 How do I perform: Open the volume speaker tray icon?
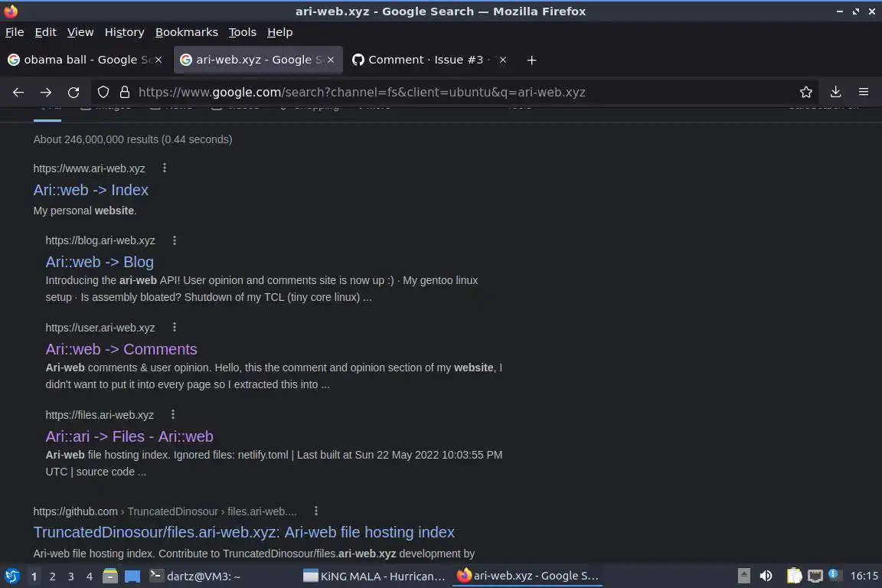[766, 576]
